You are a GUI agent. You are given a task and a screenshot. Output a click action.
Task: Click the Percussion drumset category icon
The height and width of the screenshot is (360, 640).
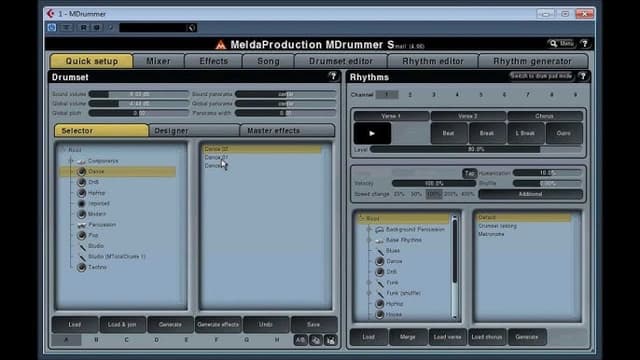82,225
